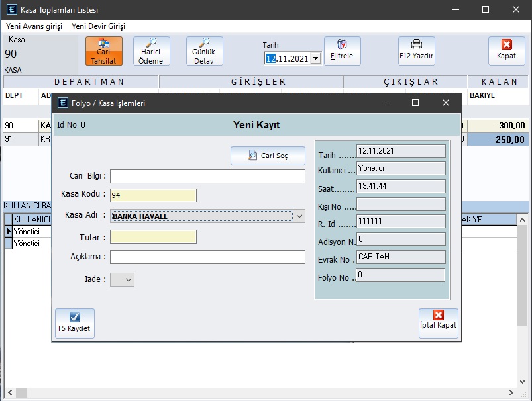Click the Açıklama description field
Image resolution: width=532 pixels, height=401 pixels.
[x=207, y=257]
